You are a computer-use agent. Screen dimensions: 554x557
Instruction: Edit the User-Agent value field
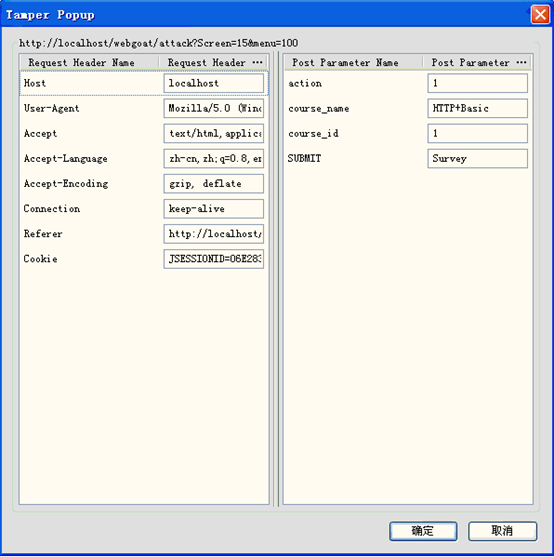pyautogui.click(x=213, y=108)
